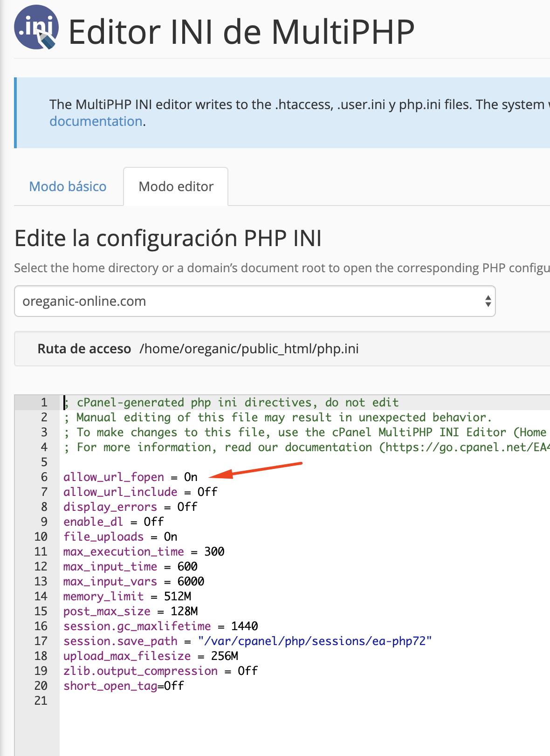Click the allow_url_include = Off line

[x=140, y=492]
